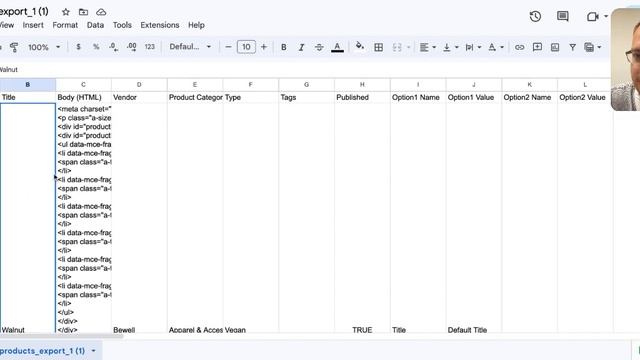
Task: Increase decimal places
Action: coord(131,47)
